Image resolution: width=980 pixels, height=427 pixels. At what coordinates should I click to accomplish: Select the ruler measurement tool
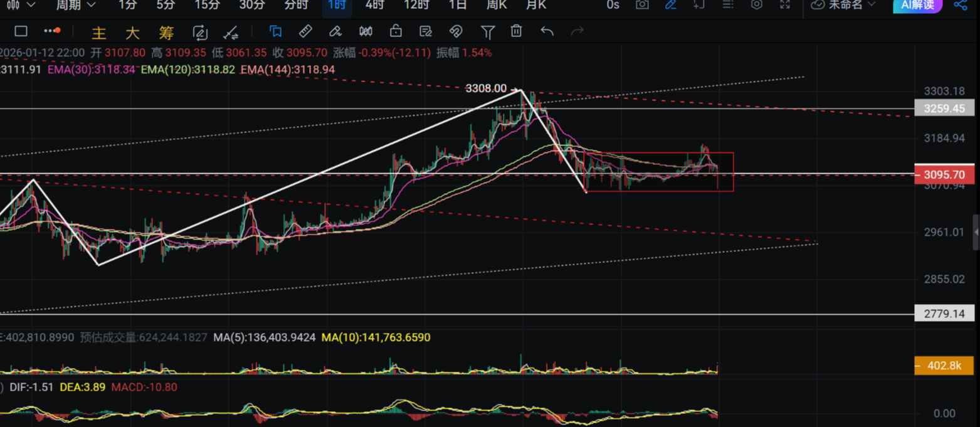305,31
